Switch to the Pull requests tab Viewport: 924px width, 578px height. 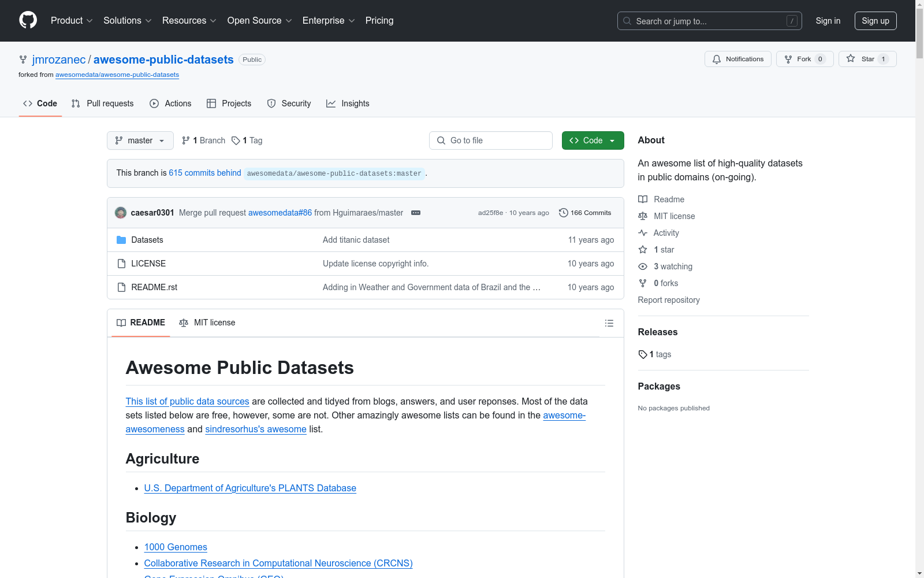pyautogui.click(x=102, y=103)
